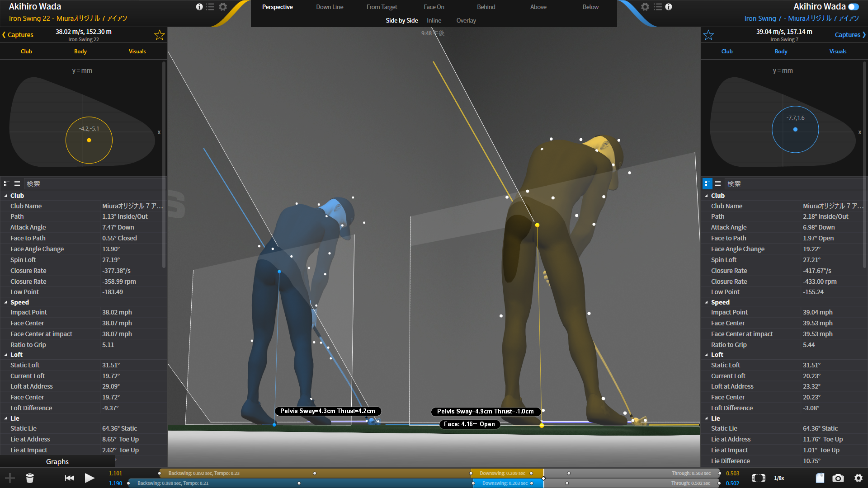Star the Iron Swing 22 capture

pos(159,35)
